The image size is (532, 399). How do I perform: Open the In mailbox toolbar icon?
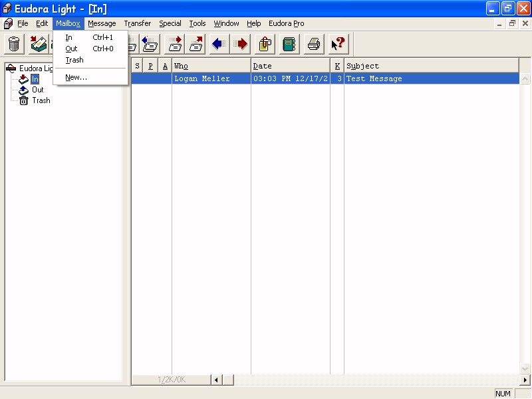pyautogui.click(x=39, y=44)
